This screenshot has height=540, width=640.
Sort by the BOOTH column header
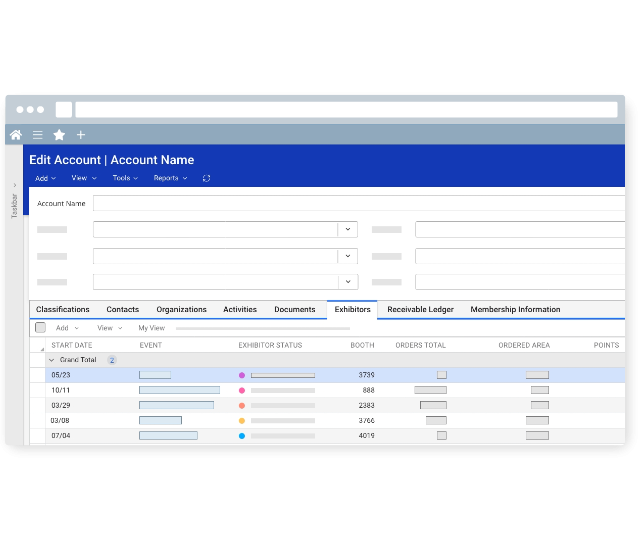362,345
